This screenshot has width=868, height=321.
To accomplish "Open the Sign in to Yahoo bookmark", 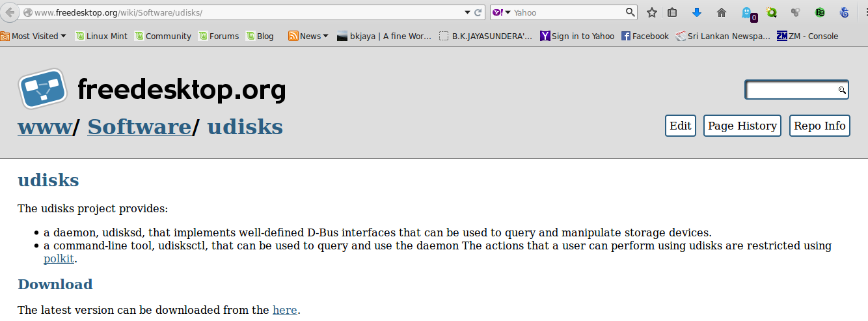I will point(577,36).
